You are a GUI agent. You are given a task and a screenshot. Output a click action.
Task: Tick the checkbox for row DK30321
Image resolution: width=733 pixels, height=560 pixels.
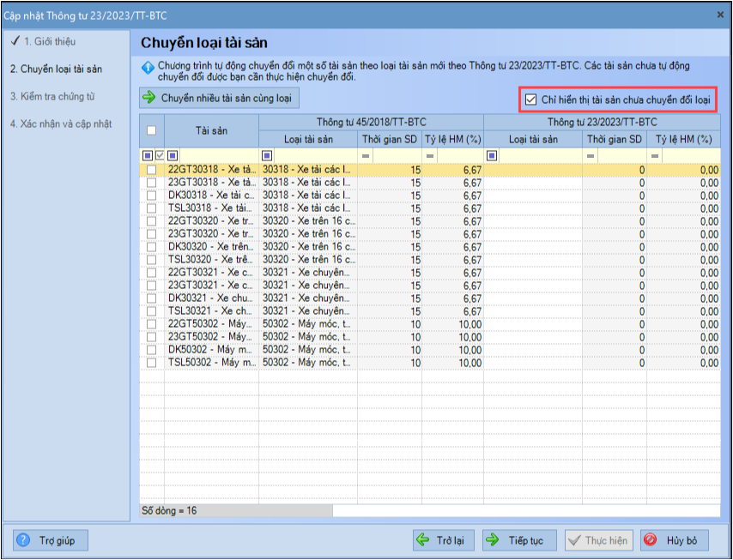[x=151, y=298]
